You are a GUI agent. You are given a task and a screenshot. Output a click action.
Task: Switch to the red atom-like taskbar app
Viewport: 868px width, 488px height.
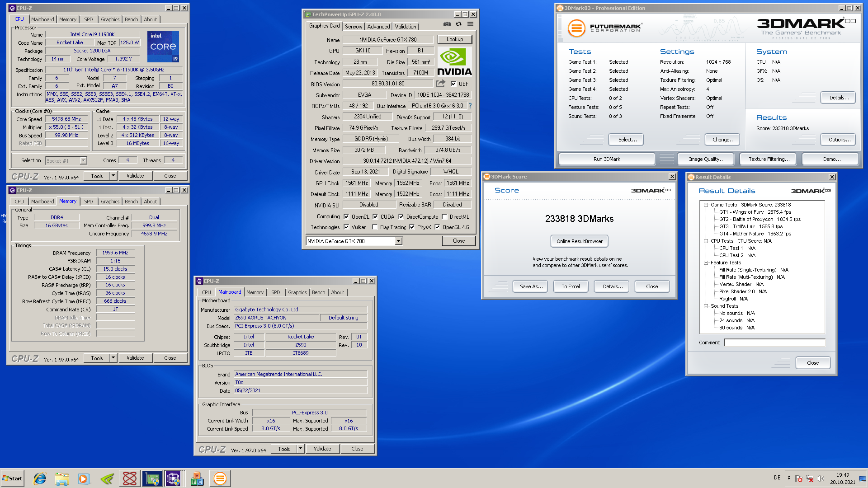130,479
